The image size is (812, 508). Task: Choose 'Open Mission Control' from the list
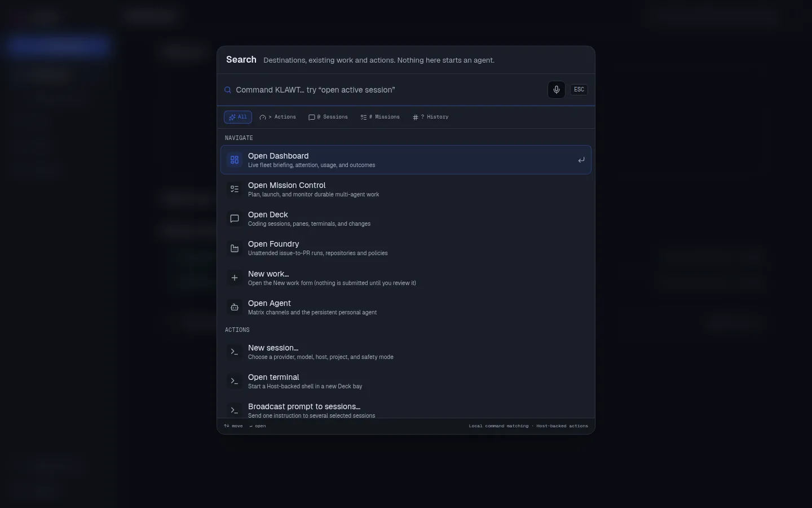coord(406,189)
